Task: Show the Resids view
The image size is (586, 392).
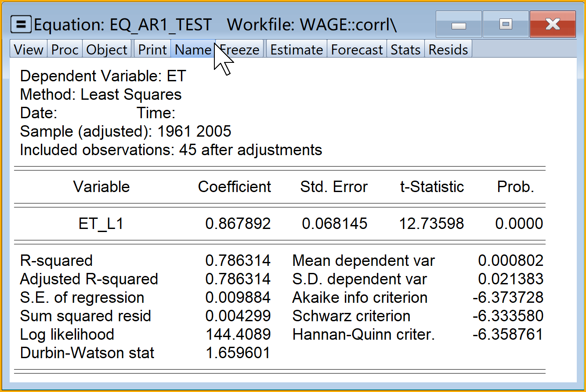Action: click(x=448, y=50)
